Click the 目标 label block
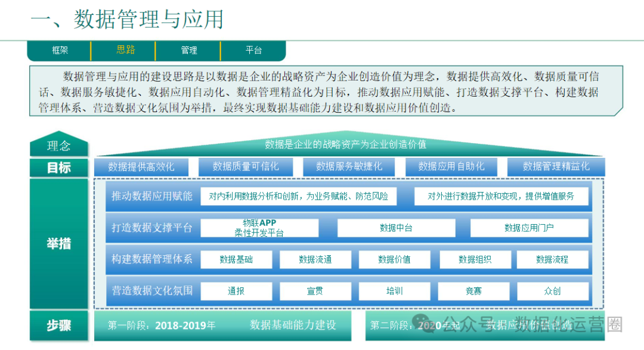Viewport: 644px width, 350px height. click(x=59, y=168)
